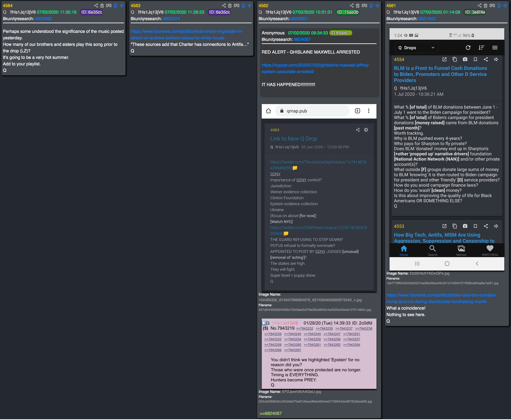Click the image-file icon on post 4562

(371, 6)
